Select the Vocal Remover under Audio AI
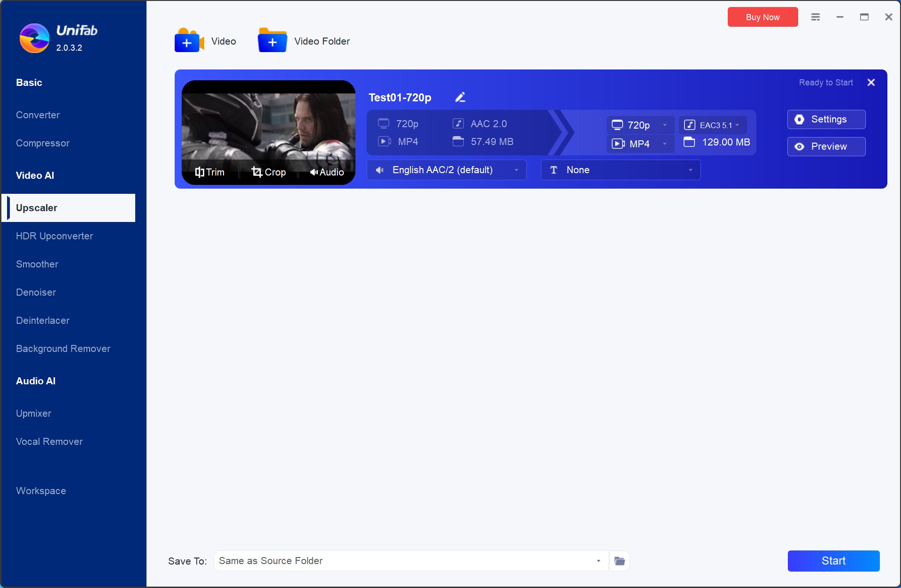 49,441
